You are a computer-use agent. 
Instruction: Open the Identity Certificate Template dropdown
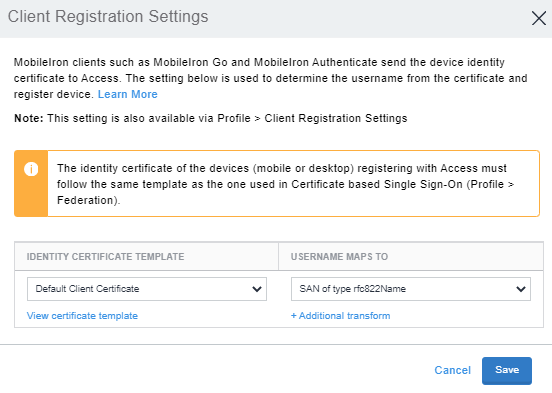[x=147, y=289]
